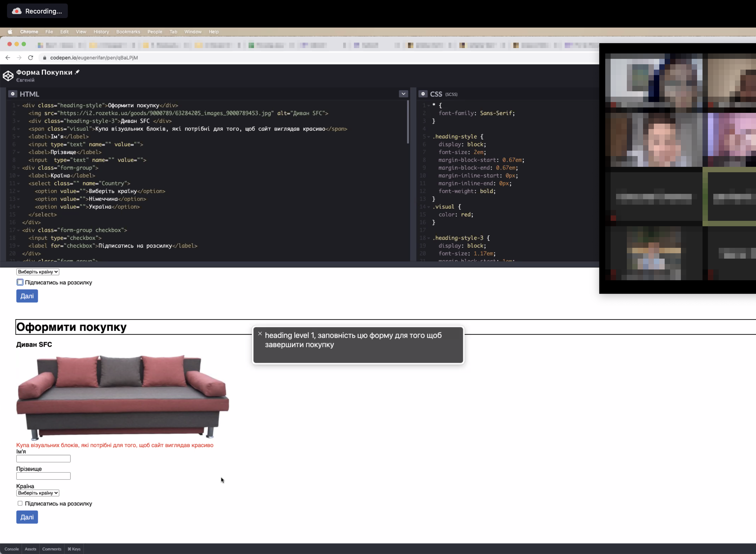Open the ⌘ Keys shortcuts panel

(74, 549)
